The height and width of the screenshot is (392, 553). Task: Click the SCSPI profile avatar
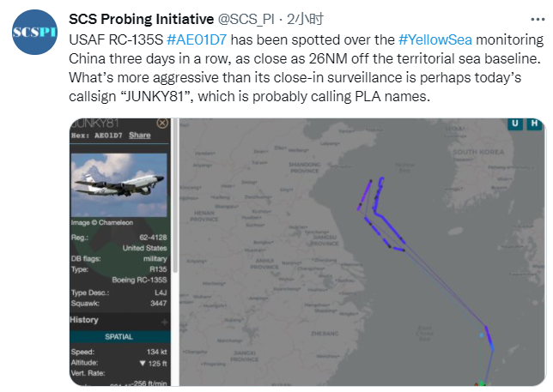click(x=34, y=31)
